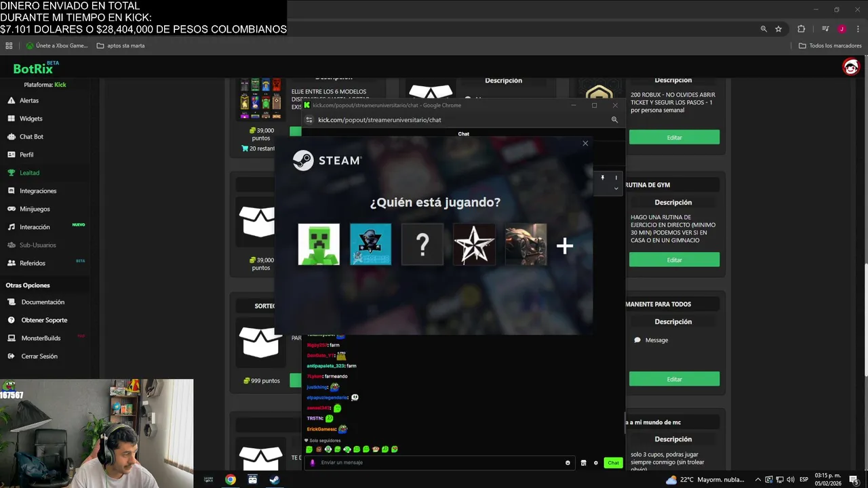Click the BotRix logo
Image resolution: width=868 pixels, height=488 pixels.
click(33, 69)
